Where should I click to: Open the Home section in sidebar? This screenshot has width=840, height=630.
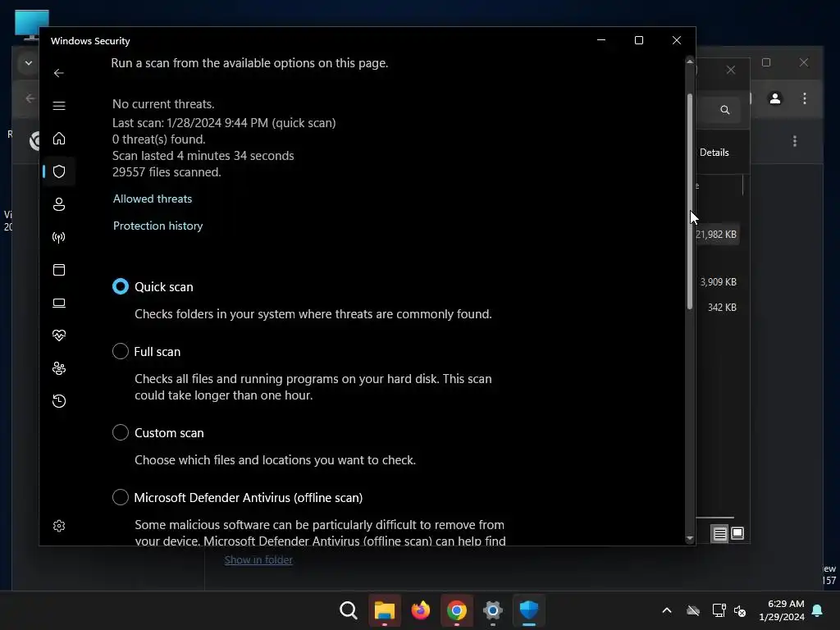coord(59,139)
